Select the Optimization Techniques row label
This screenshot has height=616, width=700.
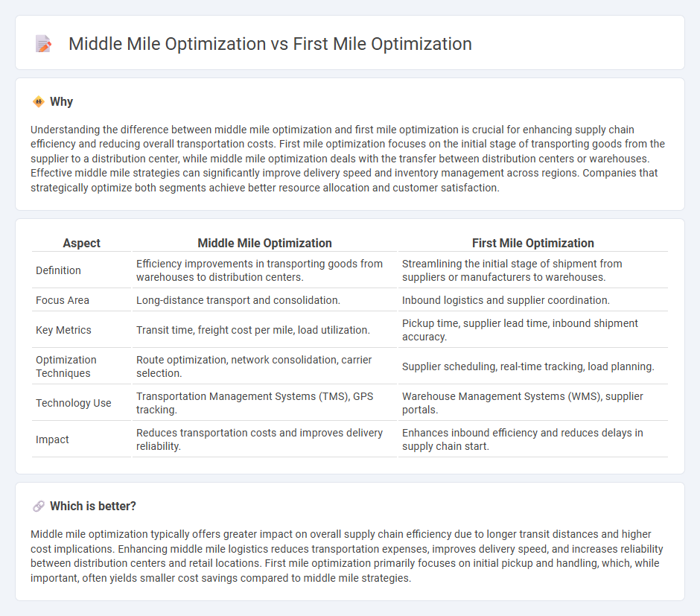tap(66, 366)
